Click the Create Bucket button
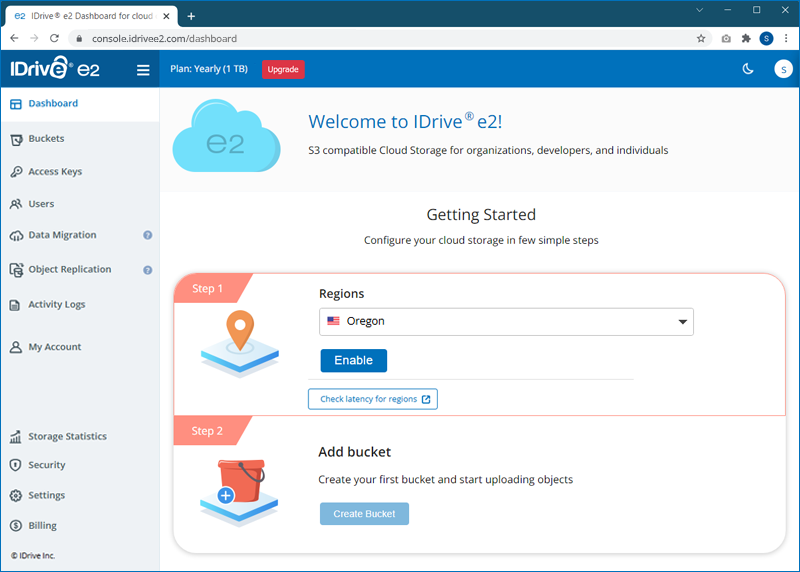Image resolution: width=800 pixels, height=572 pixels. [x=364, y=514]
